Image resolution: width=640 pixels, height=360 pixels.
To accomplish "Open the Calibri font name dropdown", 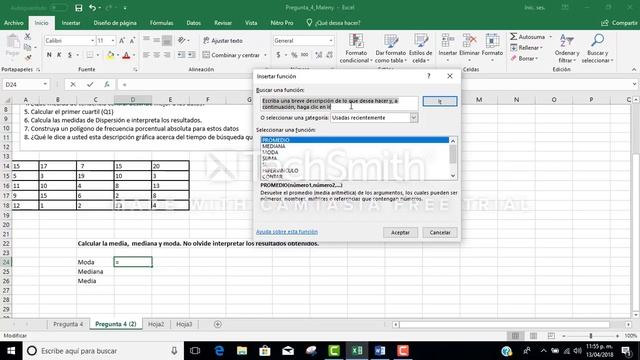I will point(92,40).
